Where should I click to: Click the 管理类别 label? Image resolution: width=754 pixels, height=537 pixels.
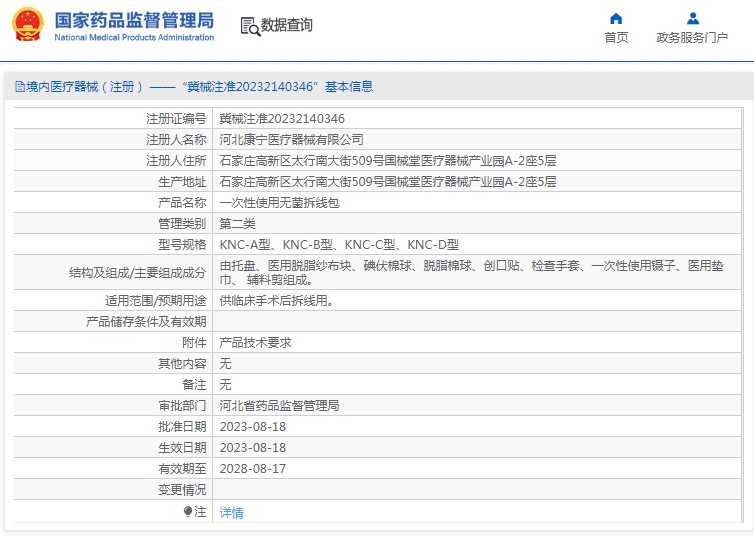tap(182, 224)
